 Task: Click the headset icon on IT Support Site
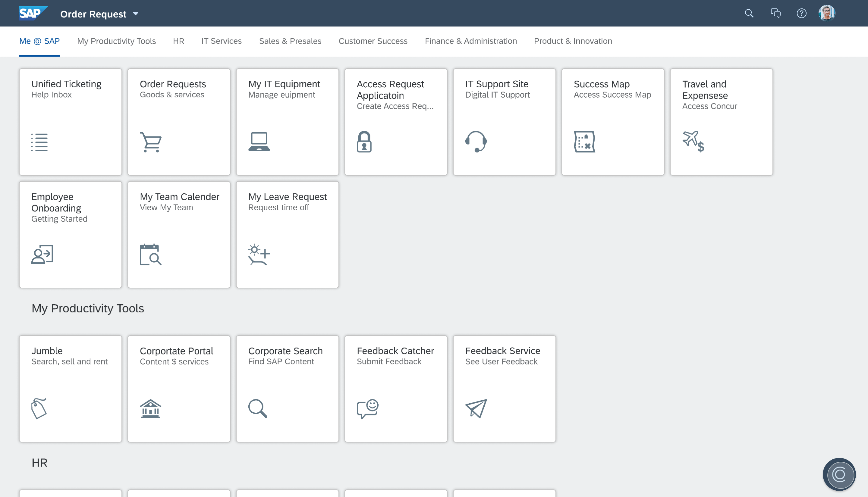(476, 142)
